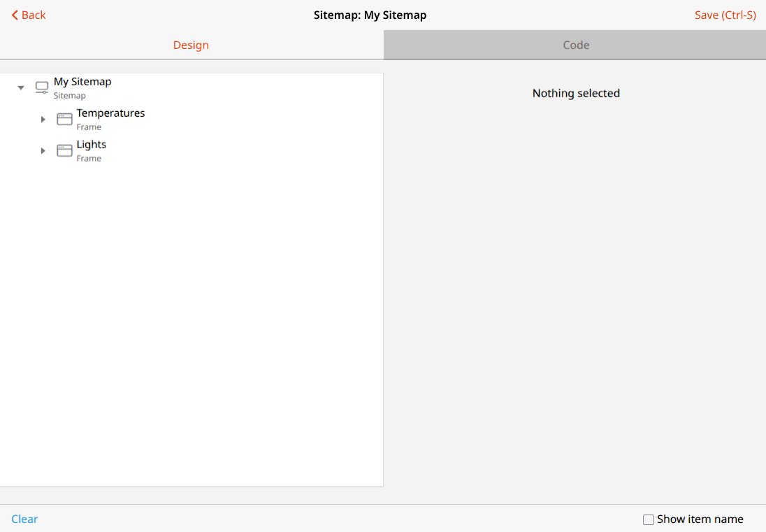Viewport: 766px width, 532px height.
Task: Expand the Lights frame node
Action: click(43, 150)
